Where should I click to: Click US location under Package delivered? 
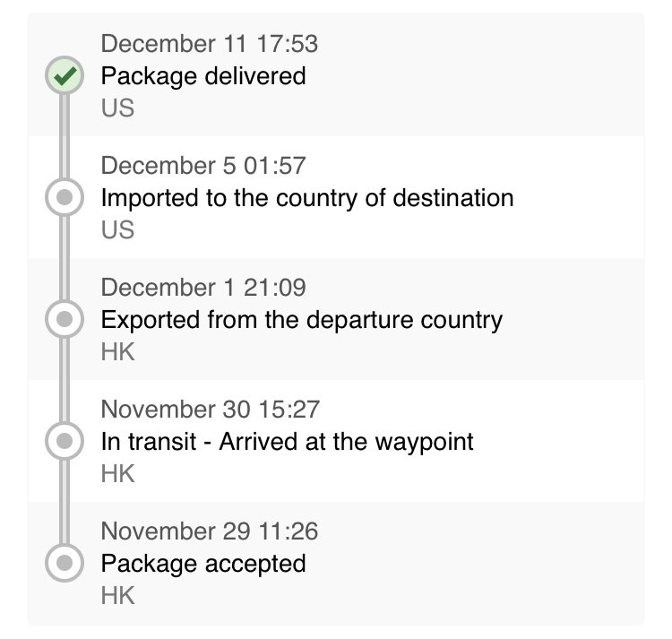118,108
